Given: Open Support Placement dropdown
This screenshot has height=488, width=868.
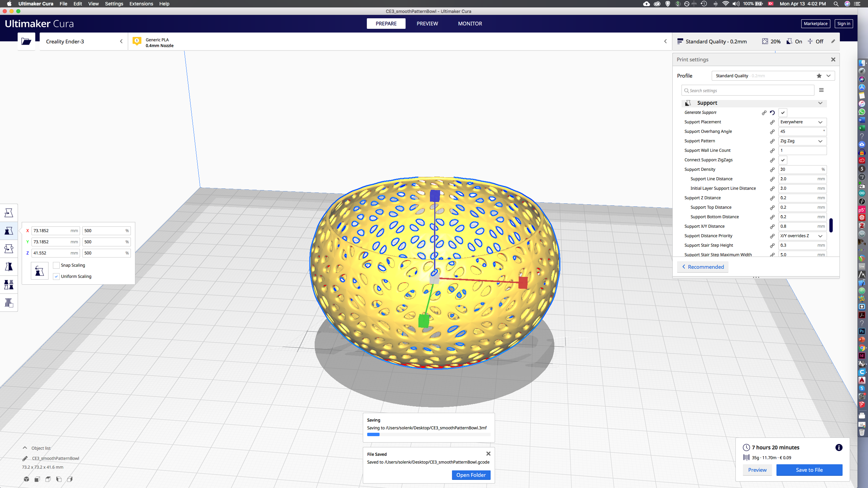Looking at the screenshot, I should [802, 122].
